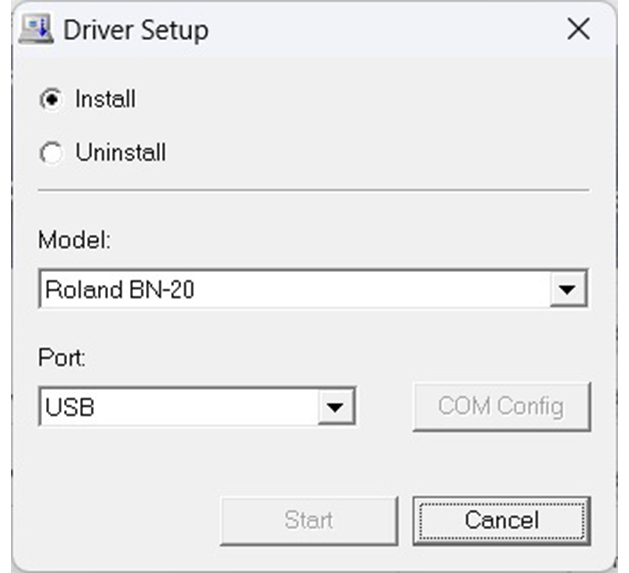Viewport: 629px width, 573px height.
Task: Choose the Uninstall radio button
Action: tap(51, 153)
